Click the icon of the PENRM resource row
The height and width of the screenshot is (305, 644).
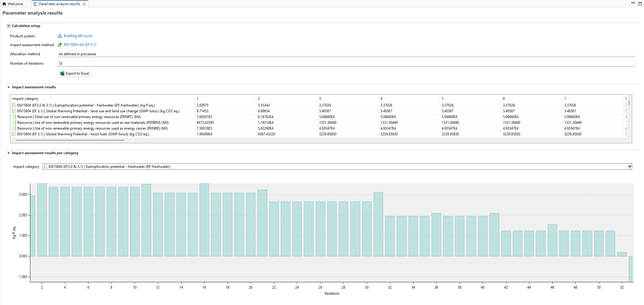click(14, 123)
